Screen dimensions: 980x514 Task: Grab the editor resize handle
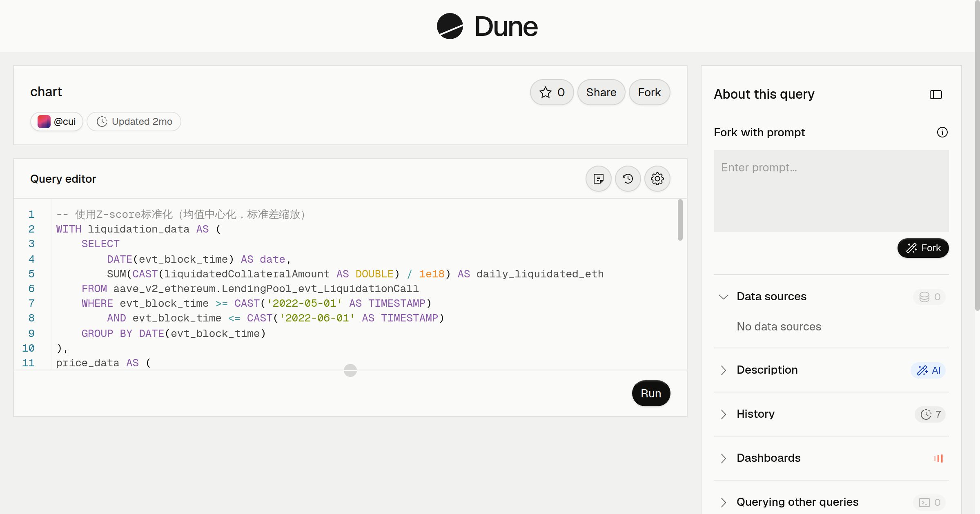coord(350,370)
